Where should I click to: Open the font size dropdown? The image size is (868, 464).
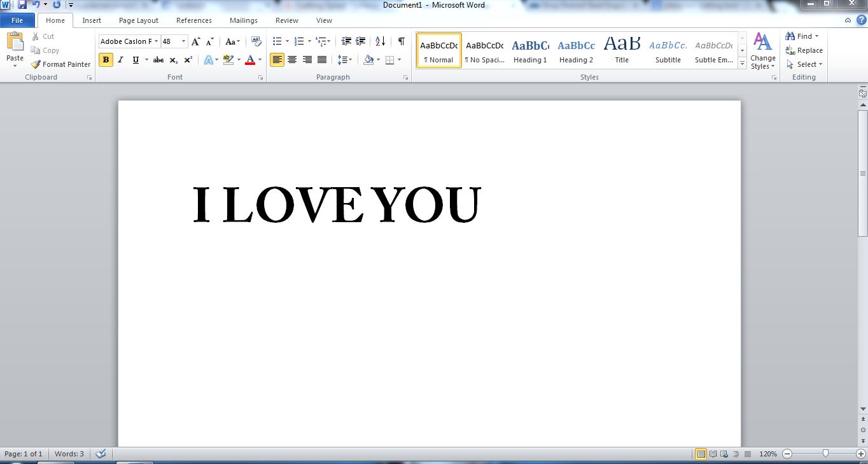(184, 41)
